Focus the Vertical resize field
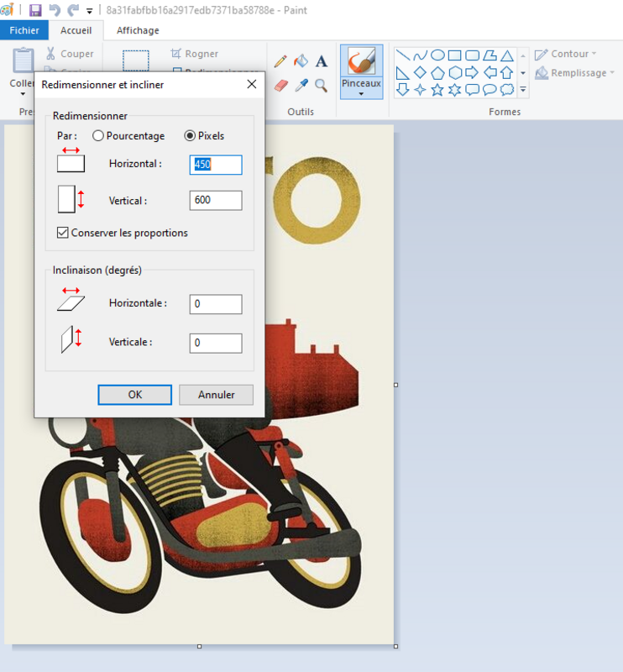Viewport: 623px width, 672px height. coord(216,200)
